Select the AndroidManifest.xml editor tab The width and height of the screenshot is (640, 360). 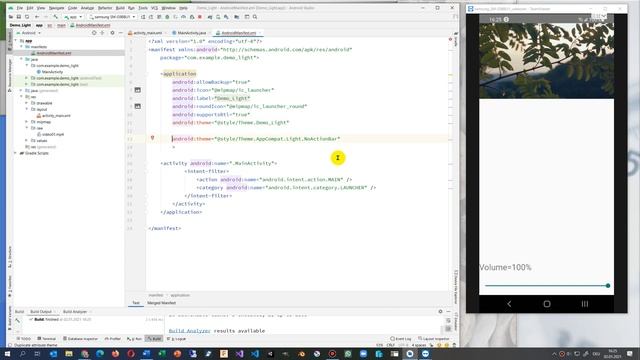point(238,33)
